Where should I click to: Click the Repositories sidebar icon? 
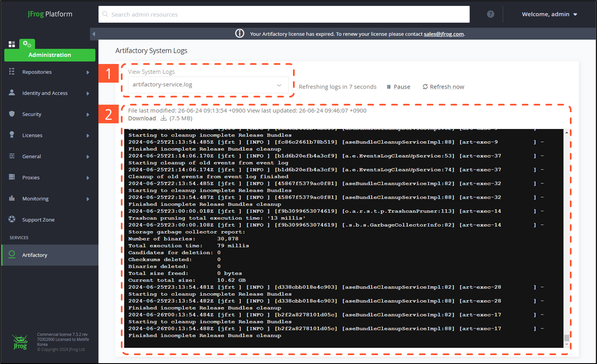(12, 72)
